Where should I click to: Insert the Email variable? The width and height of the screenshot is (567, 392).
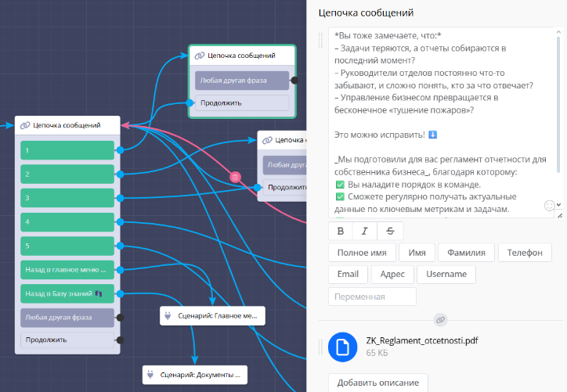click(x=348, y=275)
